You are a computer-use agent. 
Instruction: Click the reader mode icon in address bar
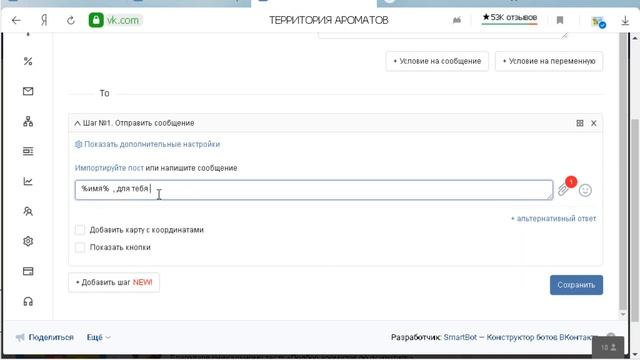coord(457,20)
